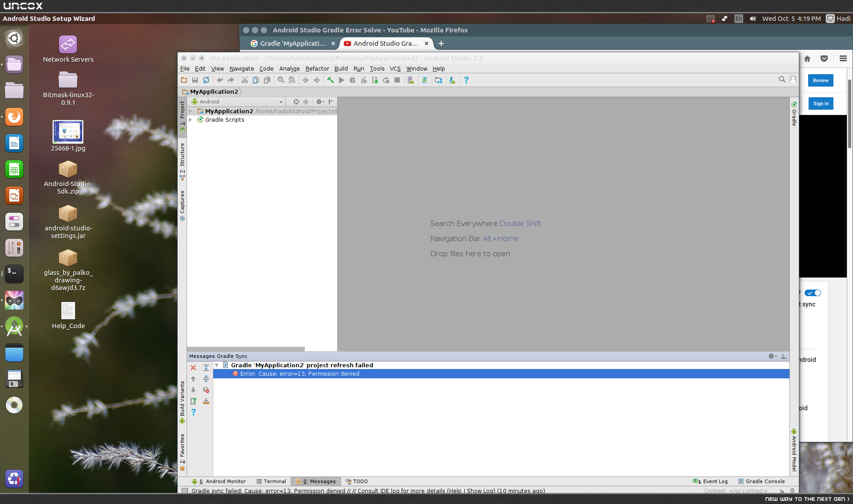Open the Android Monitor tool tab
This screenshot has height=504, width=853.
219,481
